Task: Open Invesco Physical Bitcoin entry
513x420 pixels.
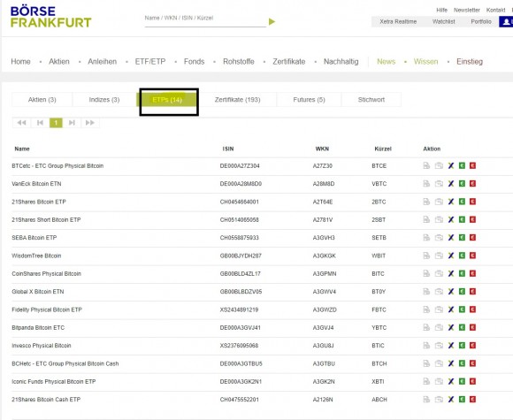Action: (42, 346)
